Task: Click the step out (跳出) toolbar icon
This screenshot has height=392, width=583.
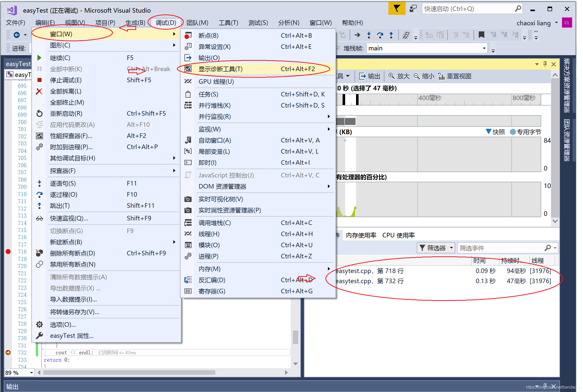Action: [391, 35]
